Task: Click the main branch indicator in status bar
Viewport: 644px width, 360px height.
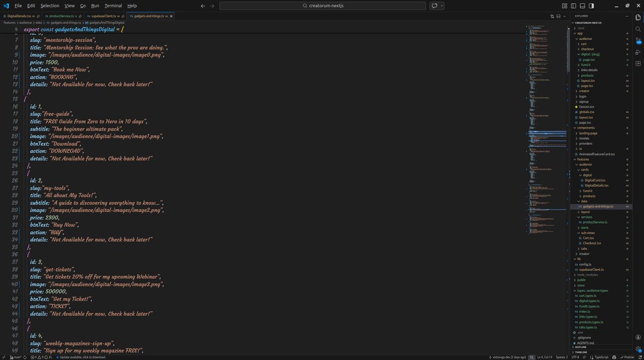Action: coord(16,357)
